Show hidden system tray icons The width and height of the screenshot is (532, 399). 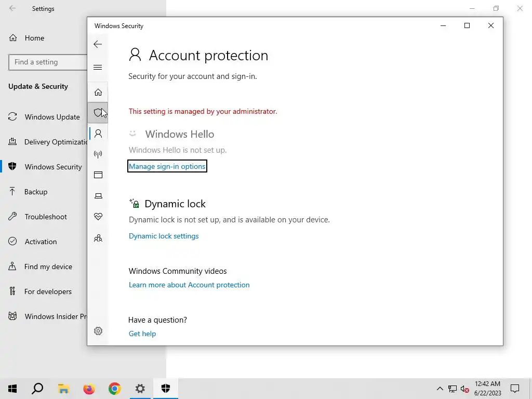tap(440, 389)
